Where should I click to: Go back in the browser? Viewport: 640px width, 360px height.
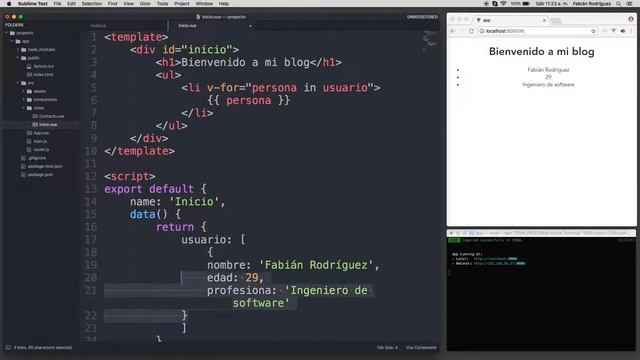(x=453, y=31)
